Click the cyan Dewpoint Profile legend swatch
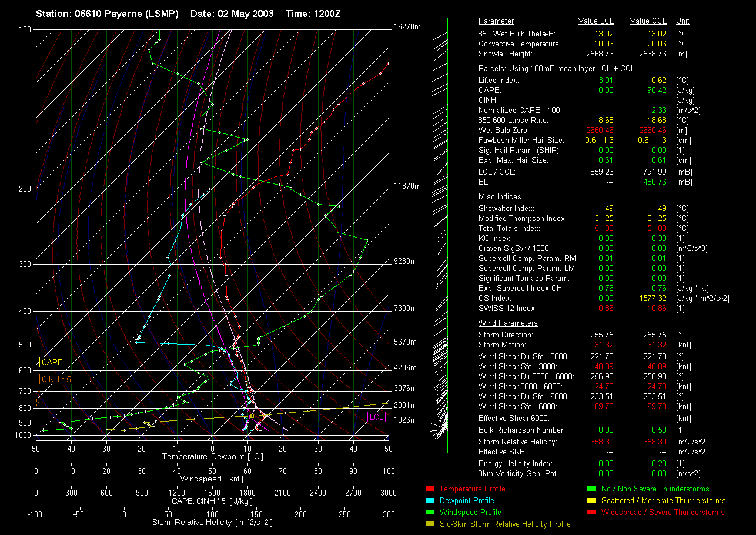 pos(429,500)
